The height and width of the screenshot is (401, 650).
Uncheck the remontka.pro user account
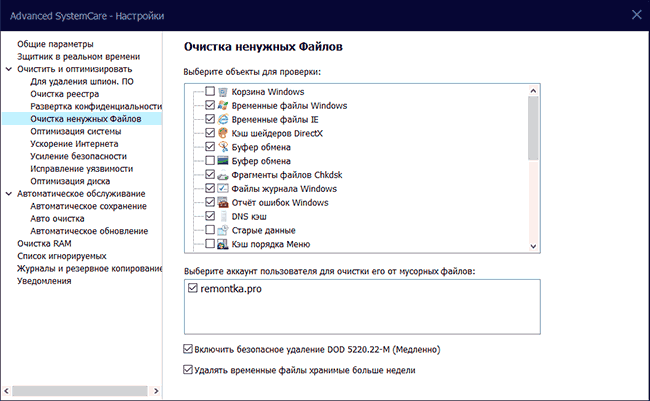pos(192,288)
